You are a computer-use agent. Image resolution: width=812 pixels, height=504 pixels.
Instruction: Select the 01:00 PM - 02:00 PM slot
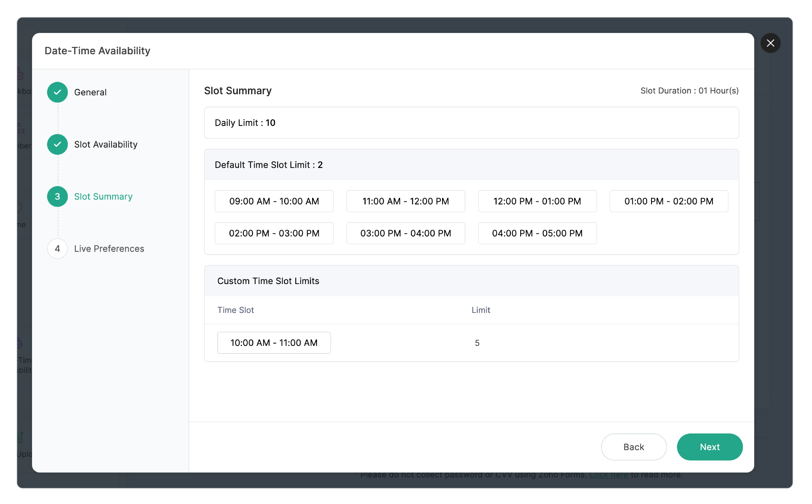pyautogui.click(x=669, y=201)
